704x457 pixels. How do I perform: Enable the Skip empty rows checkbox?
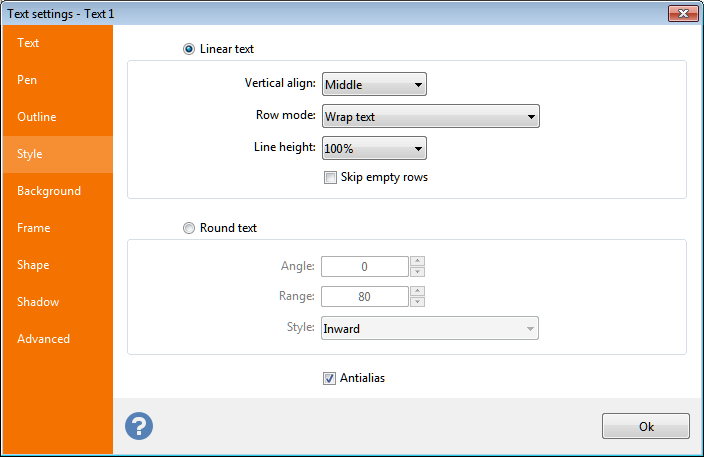coord(330,178)
